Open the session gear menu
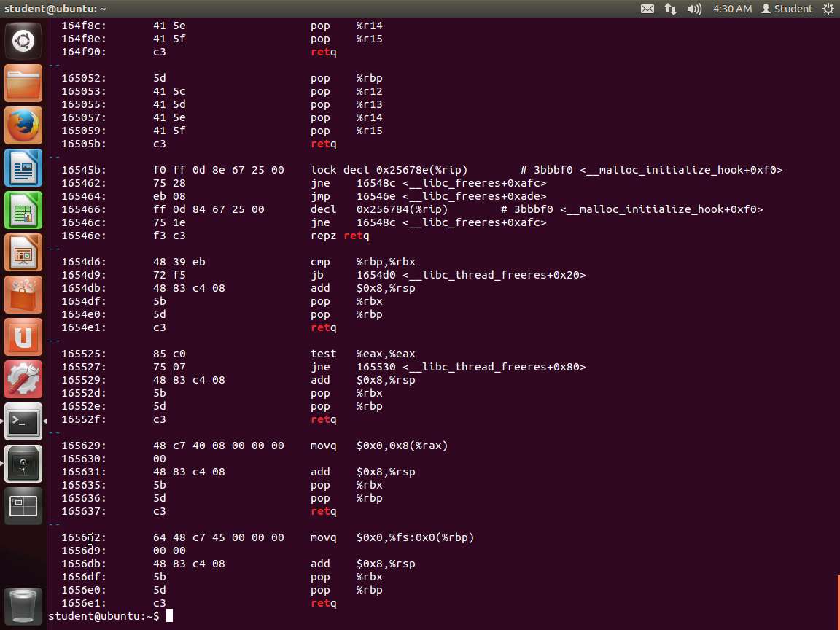Image resolution: width=840 pixels, height=630 pixels. click(x=828, y=9)
